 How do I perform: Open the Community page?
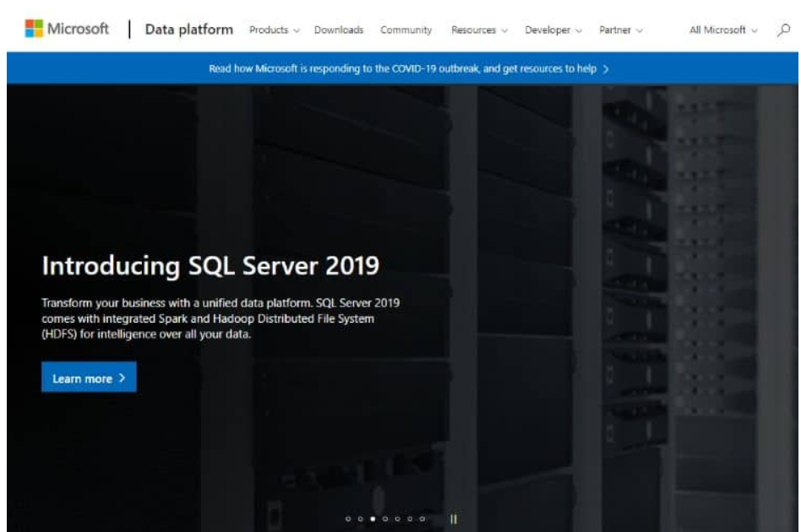406,30
